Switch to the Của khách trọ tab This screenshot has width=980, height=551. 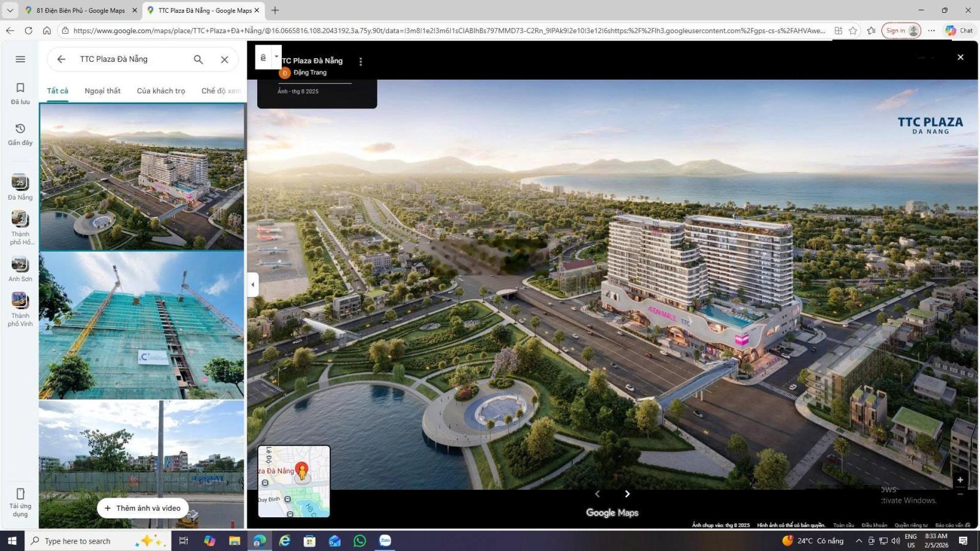tap(160, 91)
